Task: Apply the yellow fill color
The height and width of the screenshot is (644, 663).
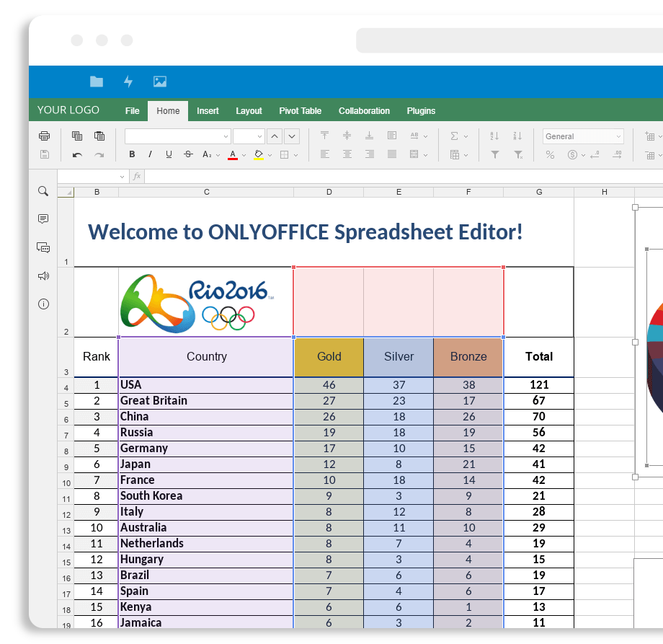Action: coord(259,155)
